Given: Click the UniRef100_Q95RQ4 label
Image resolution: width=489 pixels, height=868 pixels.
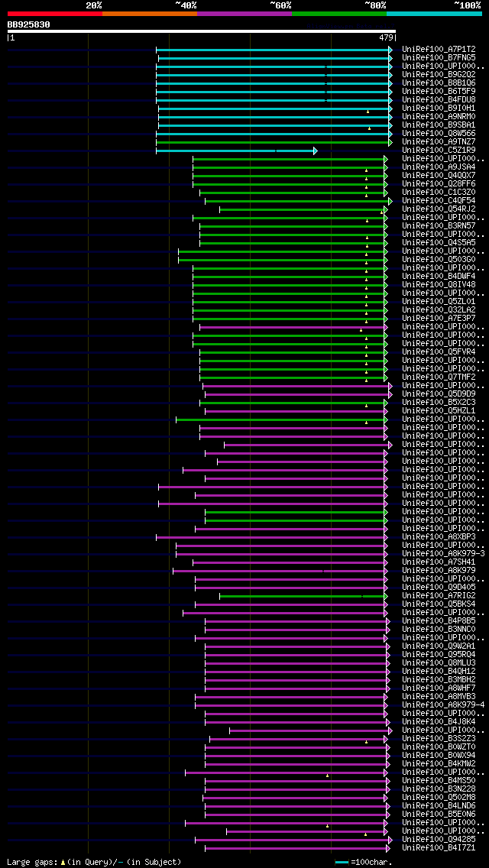Looking at the screenshot, I should coord(439,655).
